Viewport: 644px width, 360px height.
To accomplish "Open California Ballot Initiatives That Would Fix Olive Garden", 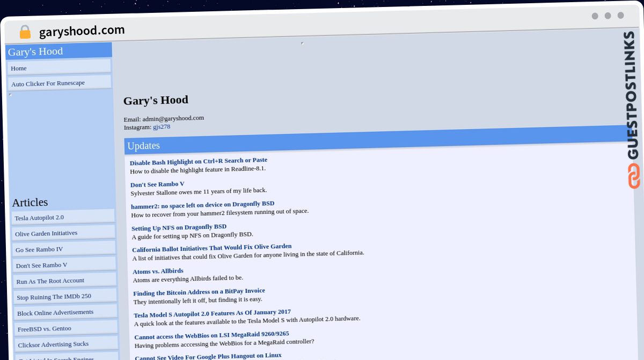I will [x=212, y=248].
